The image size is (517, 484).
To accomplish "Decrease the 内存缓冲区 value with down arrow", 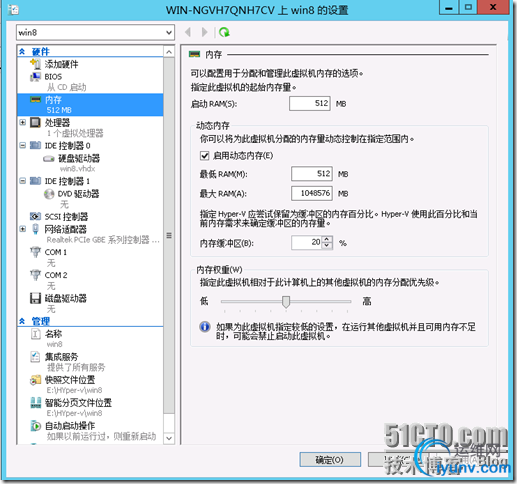I will tap(327, 246).
